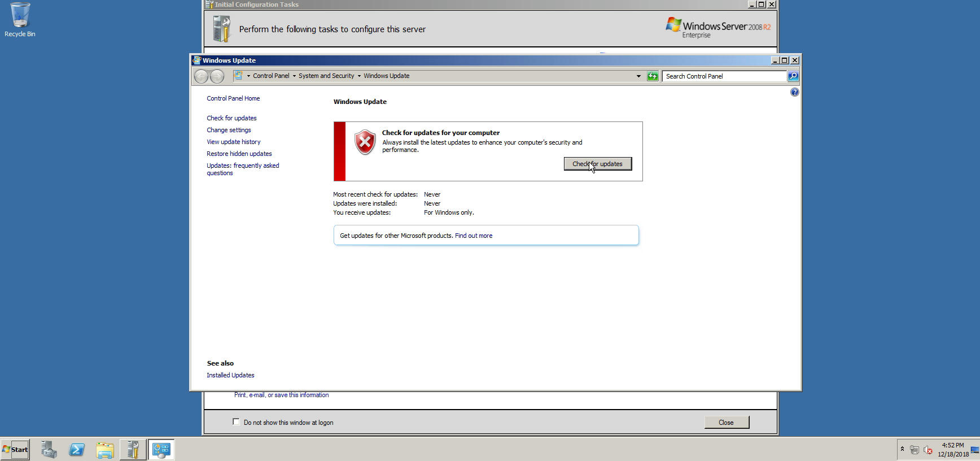Viewport: 980px width, 461px height.
Task: Go to Control Panel Home
Action: pyautogui.click(x=233, y=98)
